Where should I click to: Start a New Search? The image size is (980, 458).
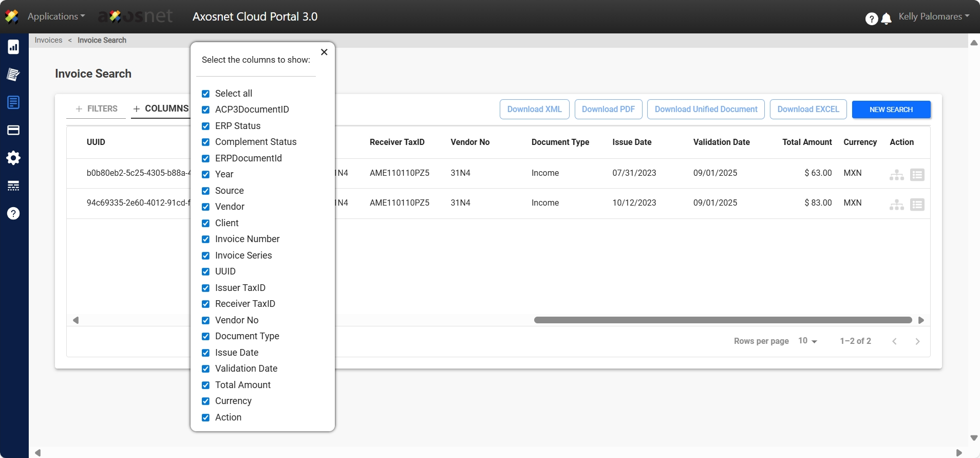(x=891, y=109)
